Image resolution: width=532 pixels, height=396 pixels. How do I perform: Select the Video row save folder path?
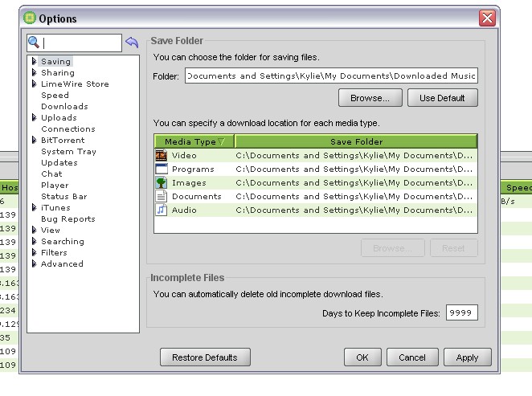pos(354,155)
